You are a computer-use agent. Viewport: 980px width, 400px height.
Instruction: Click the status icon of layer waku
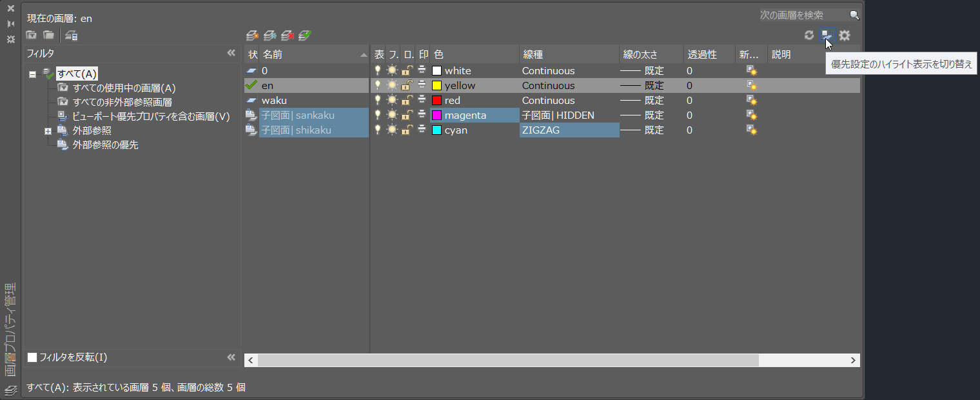251,101
